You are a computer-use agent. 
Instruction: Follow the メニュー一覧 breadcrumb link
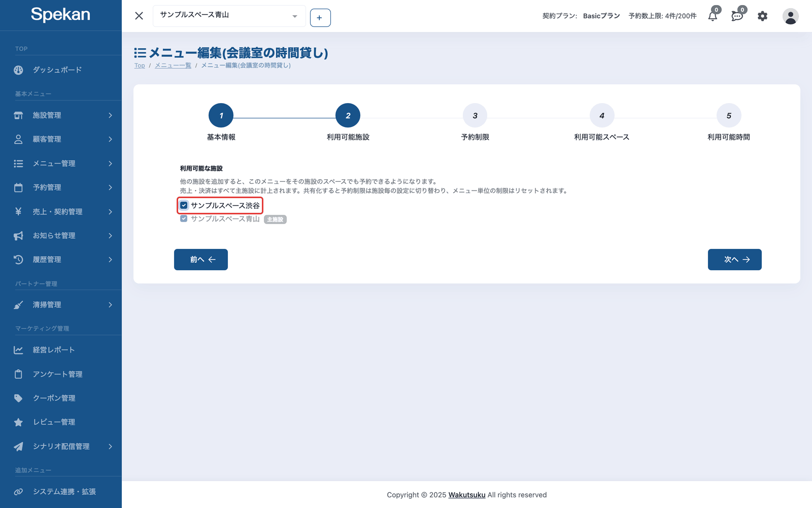pyautogui.click(x=173, y=66)
